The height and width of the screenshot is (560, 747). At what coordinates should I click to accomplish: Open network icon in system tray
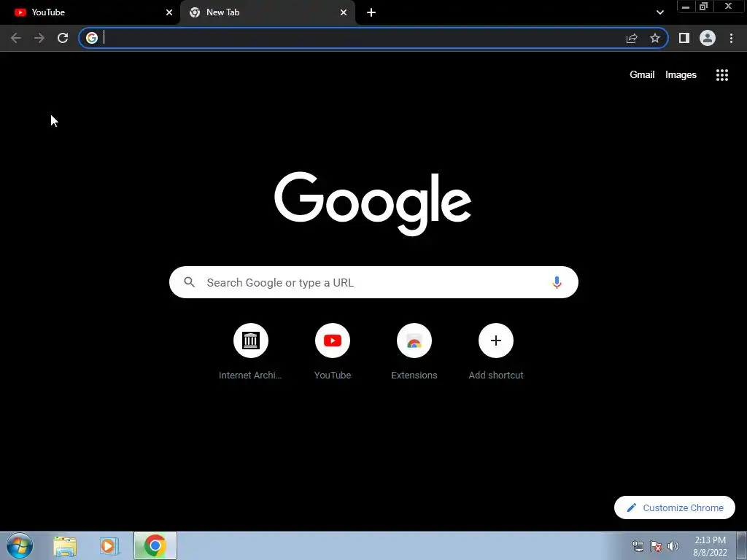click(638, 547)
